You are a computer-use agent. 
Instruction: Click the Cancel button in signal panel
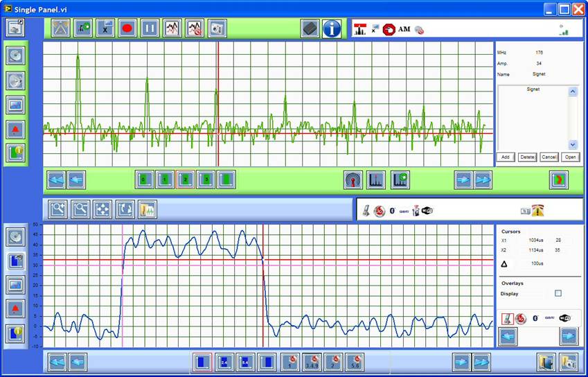(x=549, y=157)
